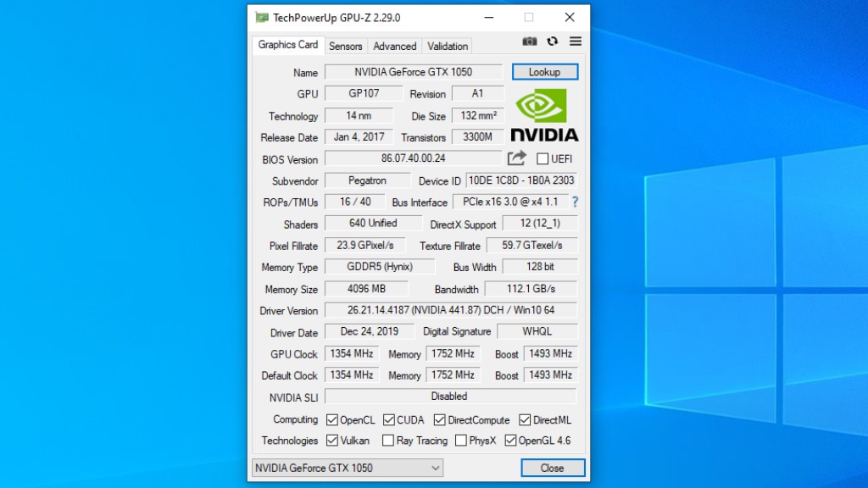
Task: Minimize the GPU-Z window
Action: pos(489,18)
